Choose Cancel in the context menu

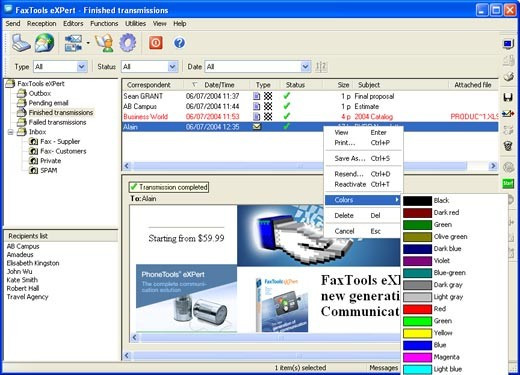click(362, 231)
